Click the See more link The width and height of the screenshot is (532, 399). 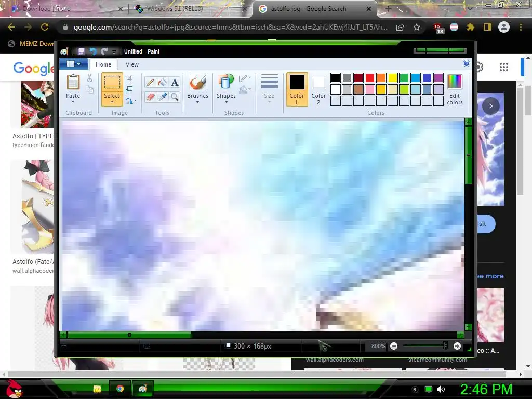(489, 276)
